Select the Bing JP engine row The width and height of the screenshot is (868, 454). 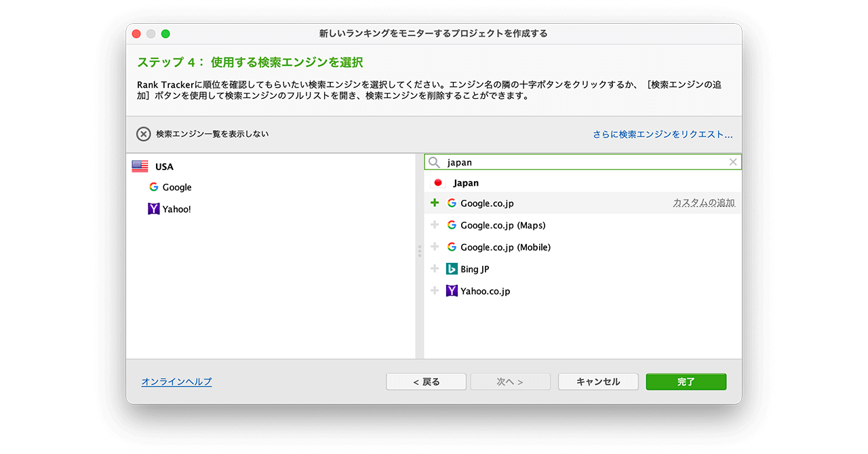click(475, 269)
